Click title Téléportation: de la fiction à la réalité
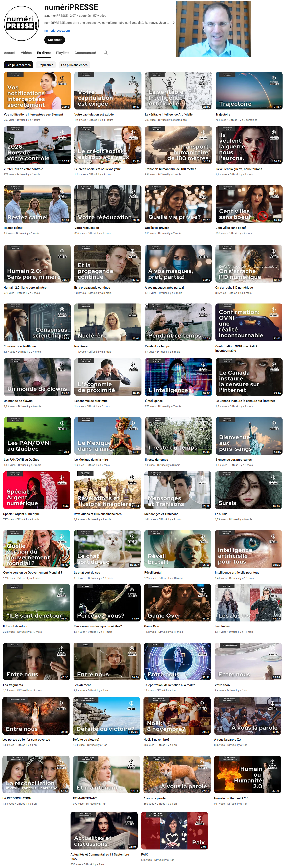The height and width of the screenshot is (868, 289). point(169,685)
